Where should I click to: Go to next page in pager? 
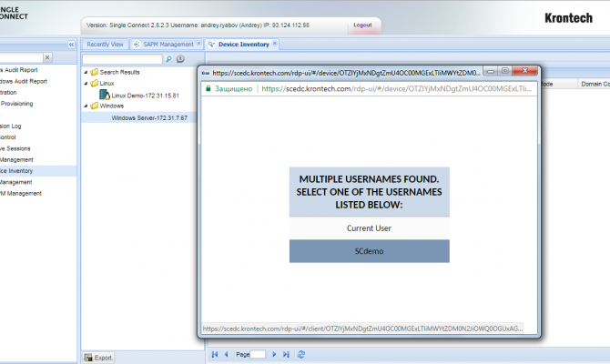coord(274,354)
